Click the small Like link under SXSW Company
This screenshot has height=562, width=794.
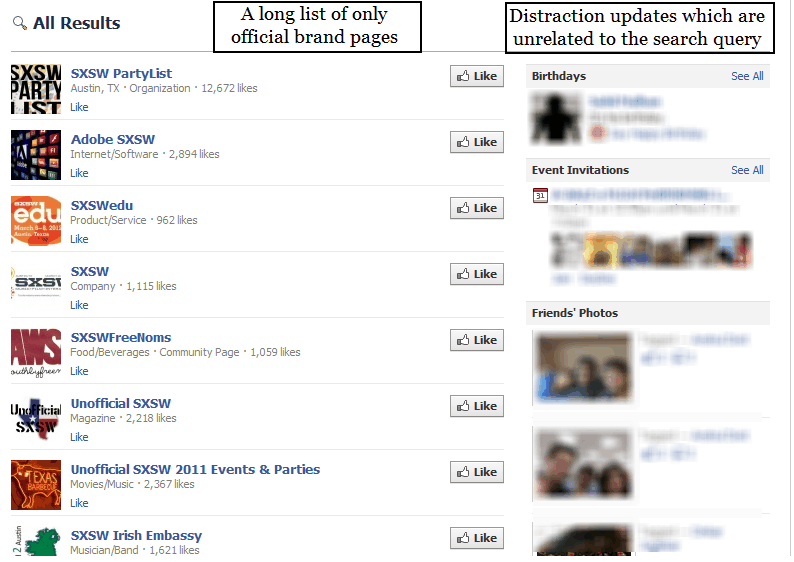[x=80, y=305]
